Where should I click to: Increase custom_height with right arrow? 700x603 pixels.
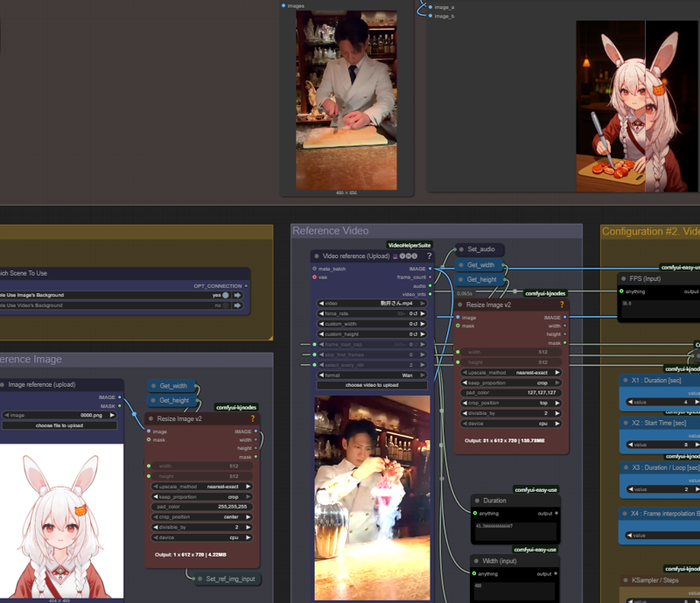tap(423, 334)
